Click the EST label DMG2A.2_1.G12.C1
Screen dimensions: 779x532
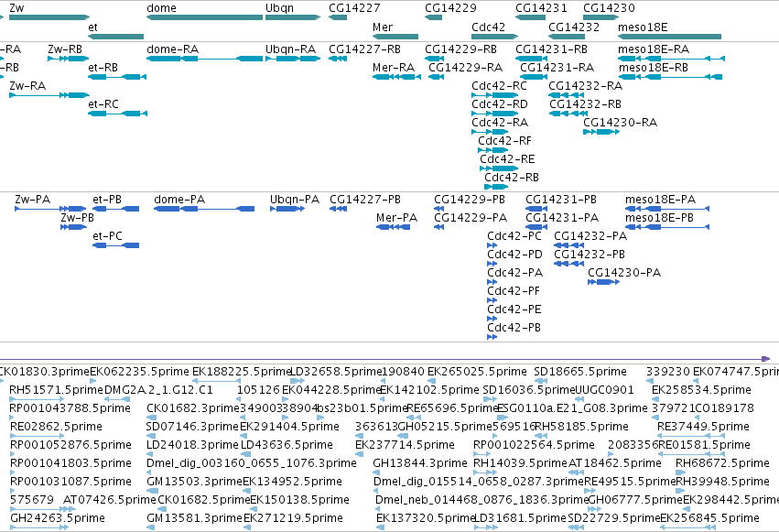[158, 390]
